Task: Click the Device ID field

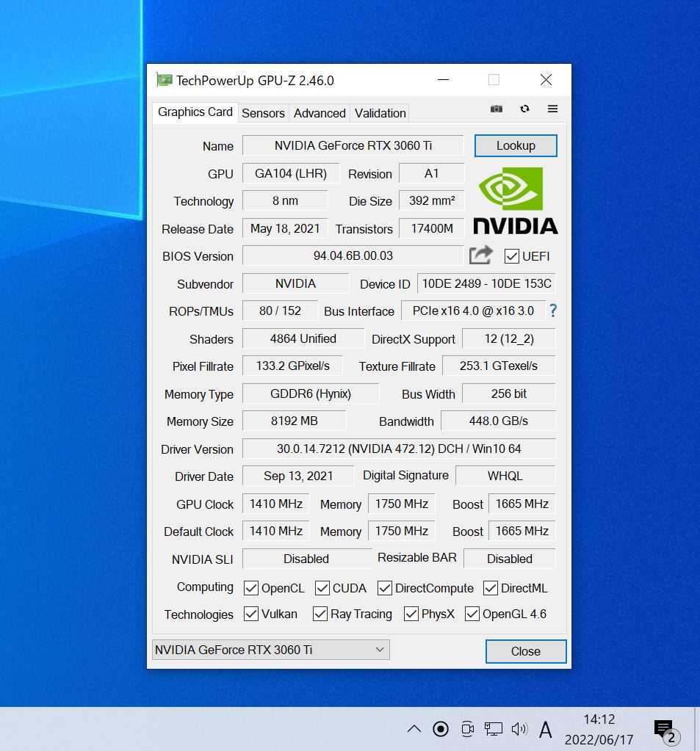Action: [x=486, y=283]
